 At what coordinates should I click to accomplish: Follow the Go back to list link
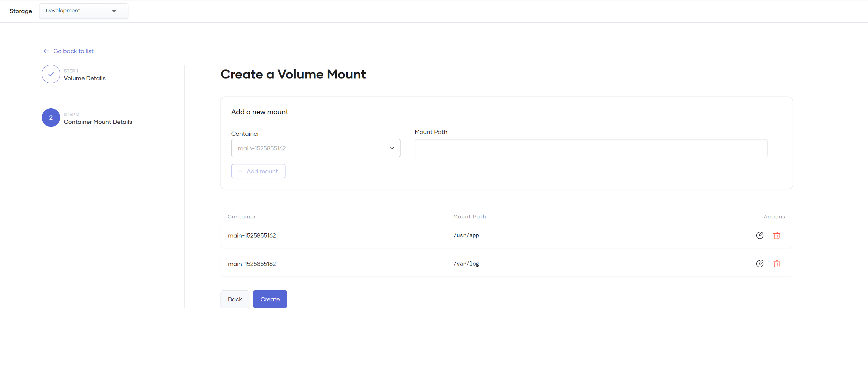point(74,51)
